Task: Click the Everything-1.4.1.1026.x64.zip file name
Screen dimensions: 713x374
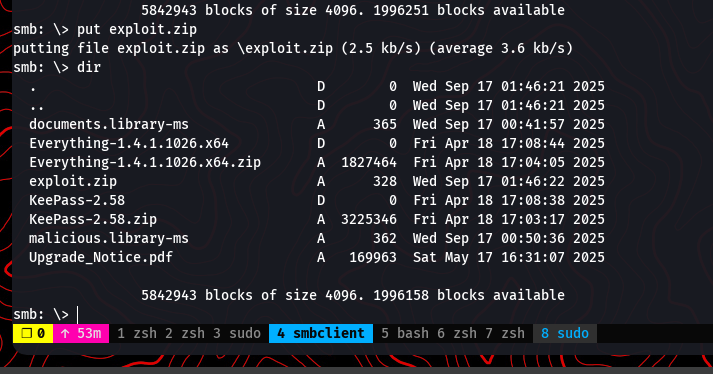Action: pos(145,162)
